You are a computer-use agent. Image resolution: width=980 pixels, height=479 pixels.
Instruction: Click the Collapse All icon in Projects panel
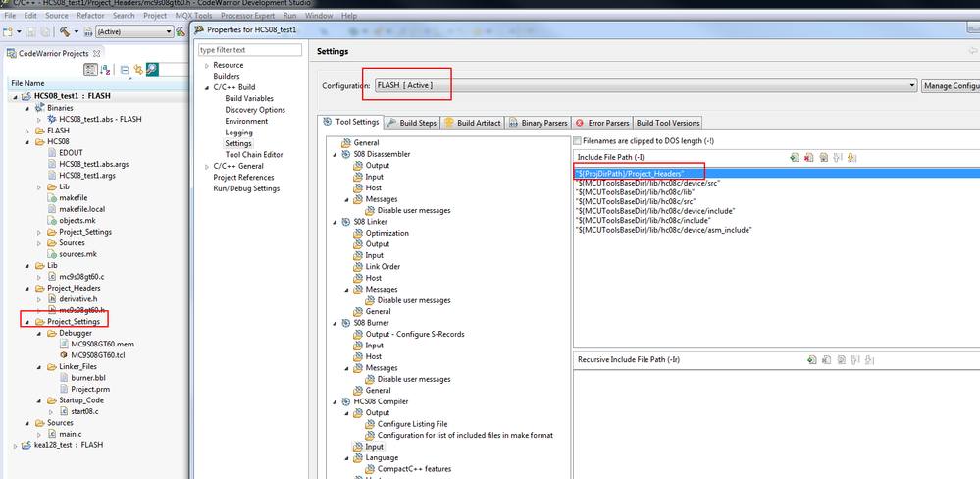[x=125, y=70]
